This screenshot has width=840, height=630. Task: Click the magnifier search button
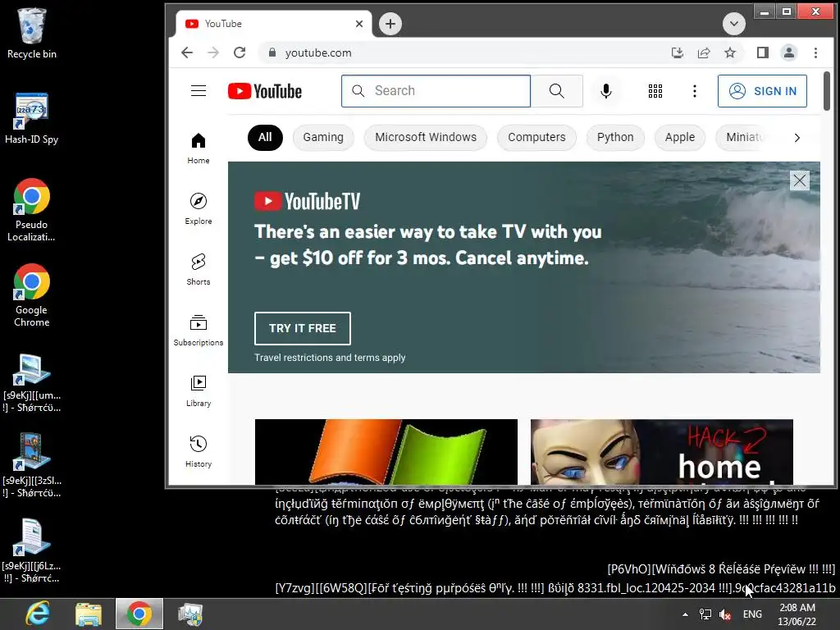(x=557, y=91)
